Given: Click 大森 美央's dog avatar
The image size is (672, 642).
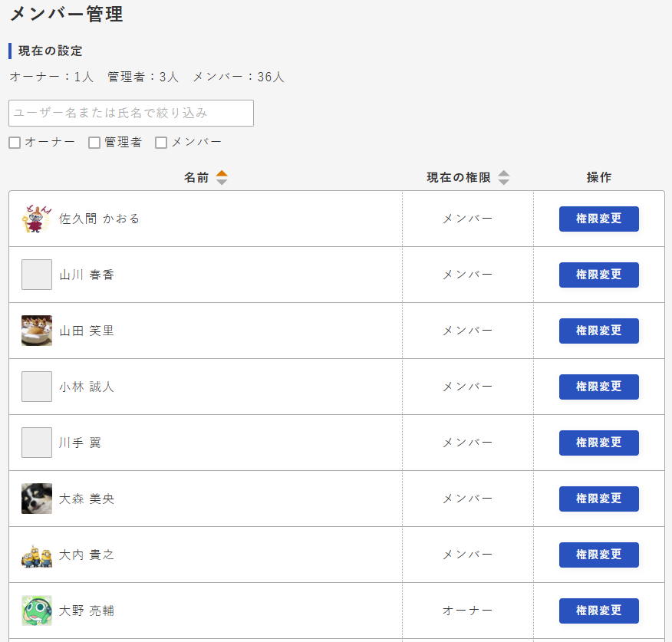Looking at the screenshot, I should (x=37, y=499).
